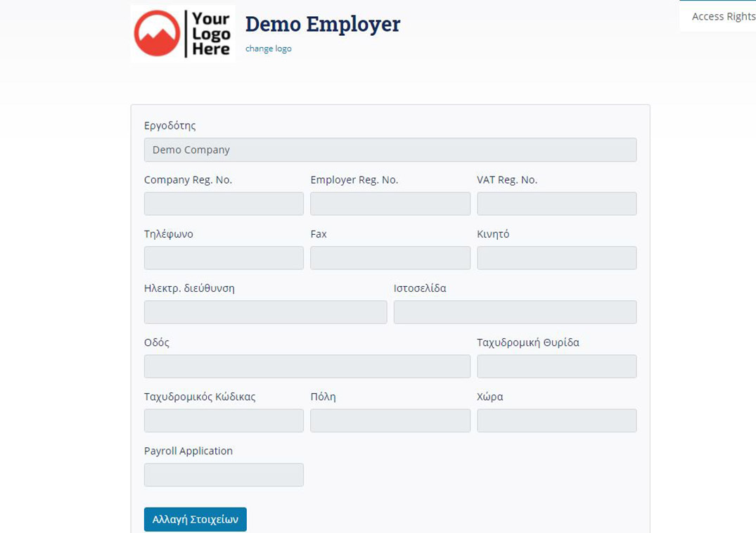The width and height of the screenshot is (756, 533).
Task: Click the Κινητό label
Action: click(493, 234)
